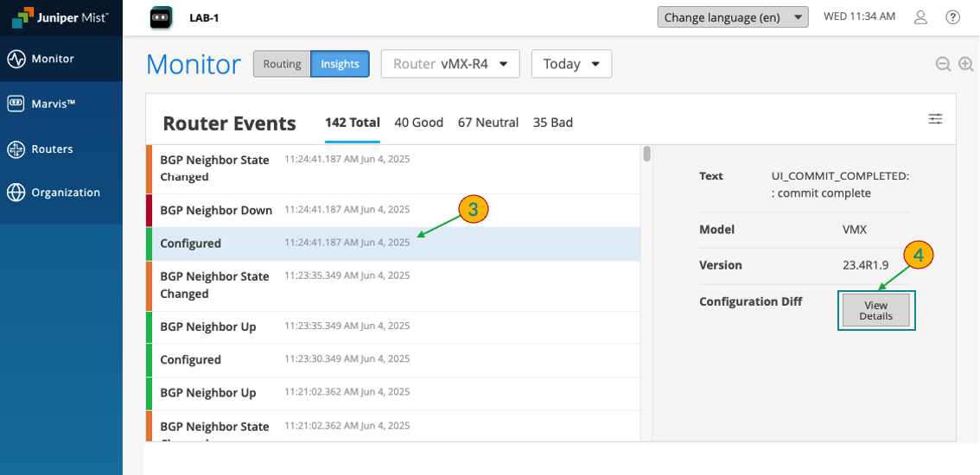The height and width of the screenshot is (475, 980).
Task: Expand the Today time range dropdown
Action: [x=571, y=64]
